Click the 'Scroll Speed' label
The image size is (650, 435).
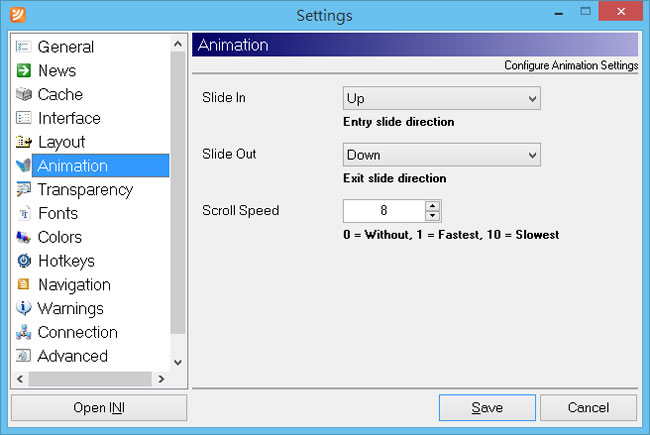(240, 210)
